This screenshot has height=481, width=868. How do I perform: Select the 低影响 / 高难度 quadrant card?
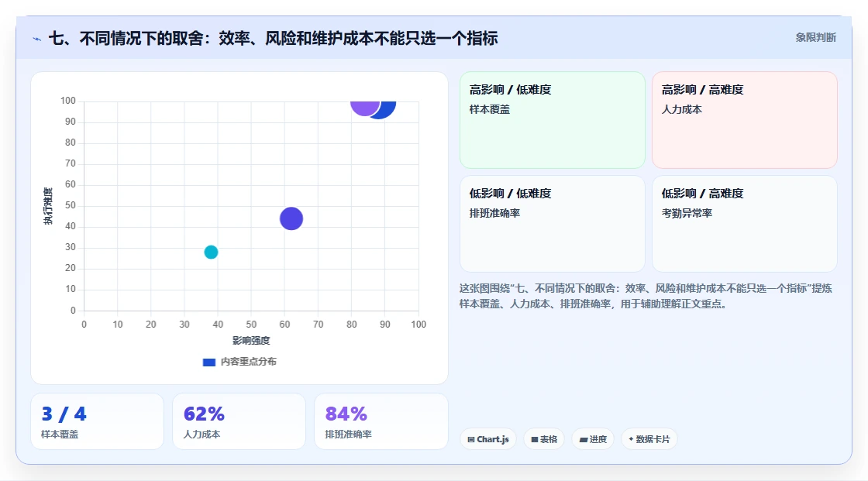(x=745, y=224)
